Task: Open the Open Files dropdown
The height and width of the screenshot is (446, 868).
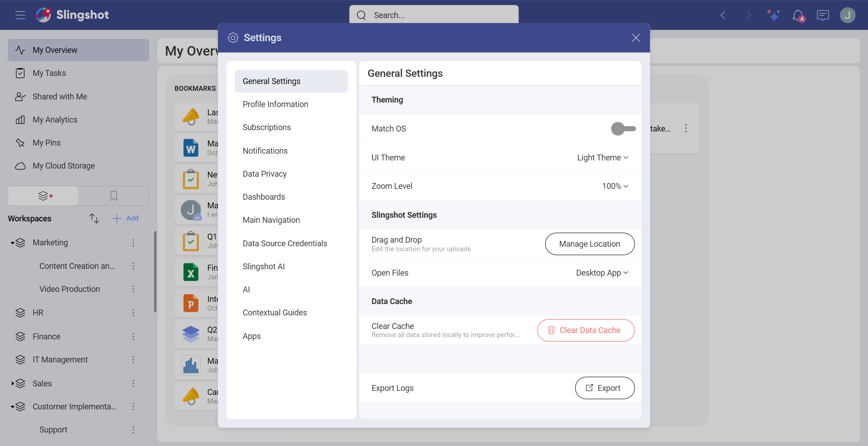Action: (x=602, y=273)
